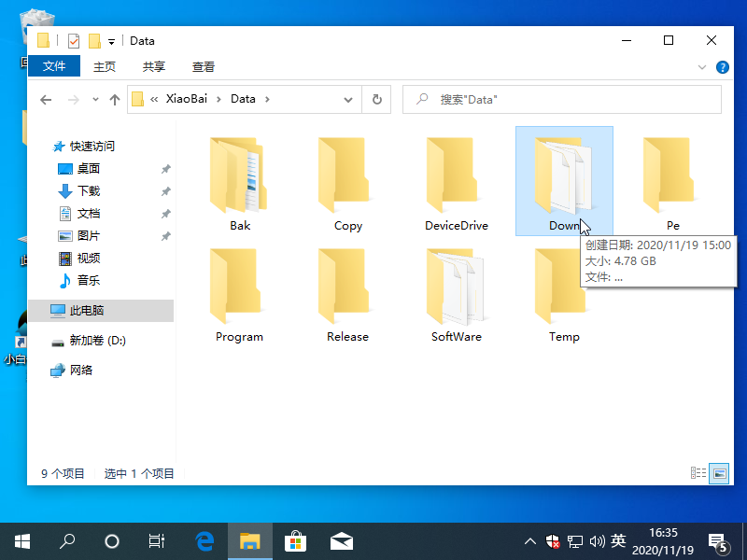
Task: Switch to details view layout
Action: 698,473
